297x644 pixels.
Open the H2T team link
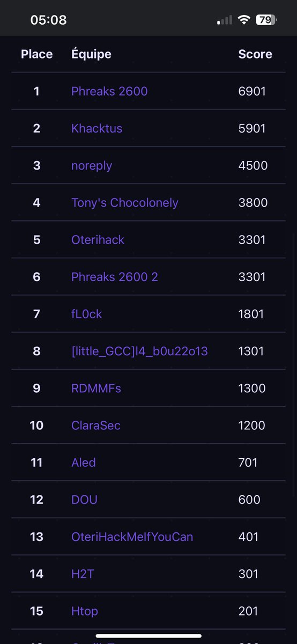tap(83, 574)
